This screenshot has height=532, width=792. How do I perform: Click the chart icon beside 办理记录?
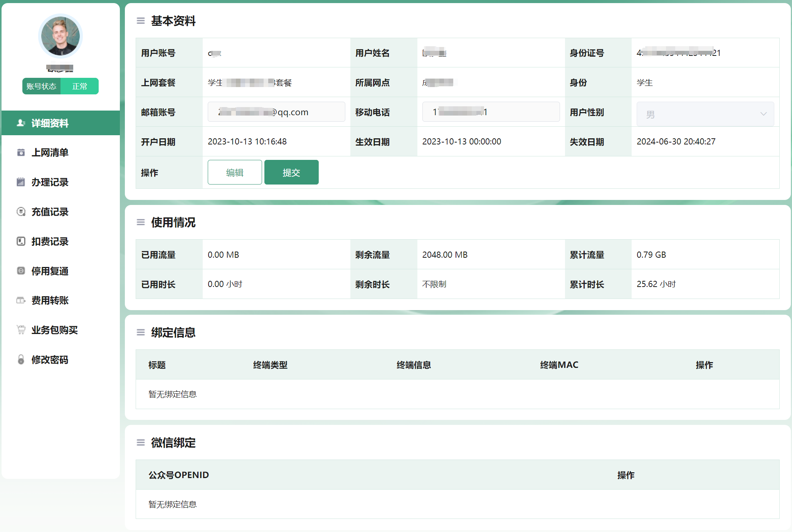tap(21, 182)
